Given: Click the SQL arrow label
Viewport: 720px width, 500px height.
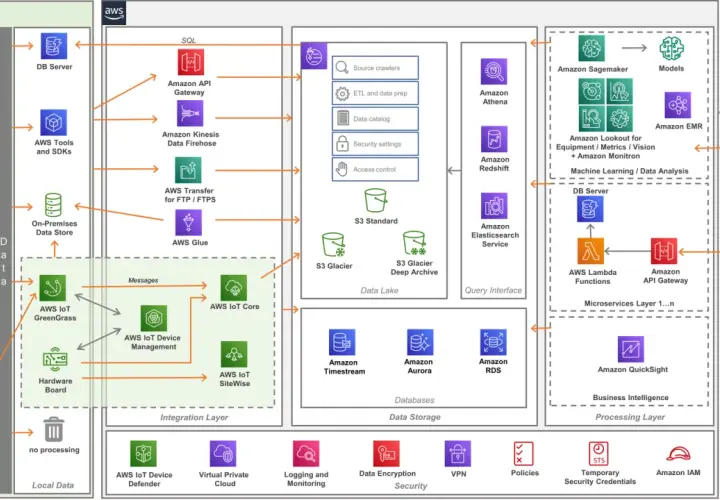Looking at the screenshot, I should click(188, 40).
